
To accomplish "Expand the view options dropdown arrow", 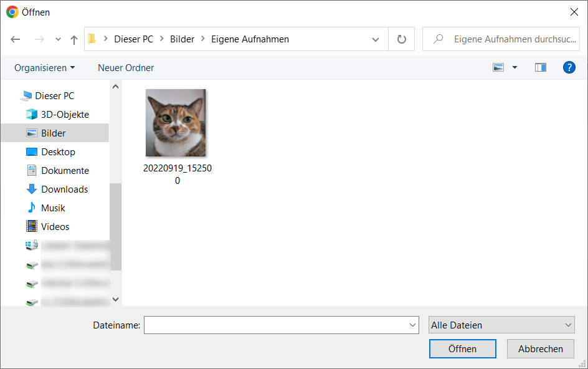I will pos(514,67).
